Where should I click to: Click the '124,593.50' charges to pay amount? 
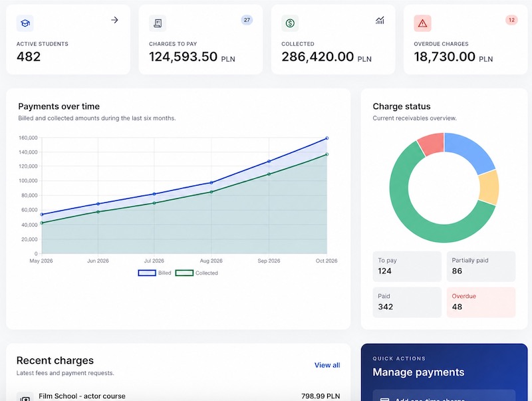[x=184, y=57]
